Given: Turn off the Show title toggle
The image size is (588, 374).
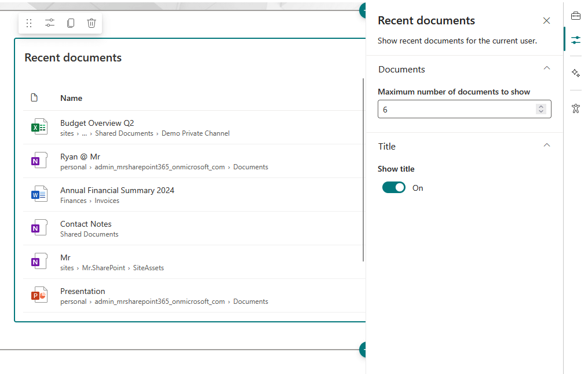Looking at the screenshot, I should [x=394, y=187].
